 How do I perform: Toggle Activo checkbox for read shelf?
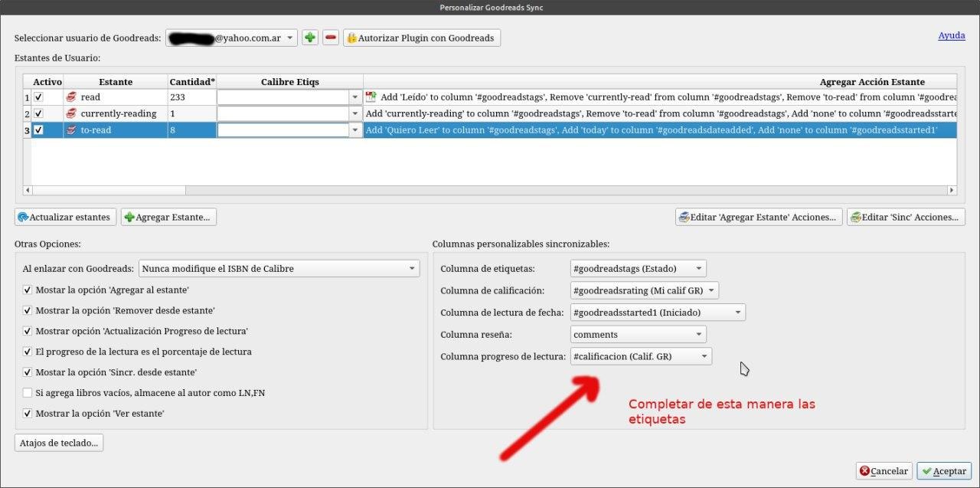tap(38, 97)
